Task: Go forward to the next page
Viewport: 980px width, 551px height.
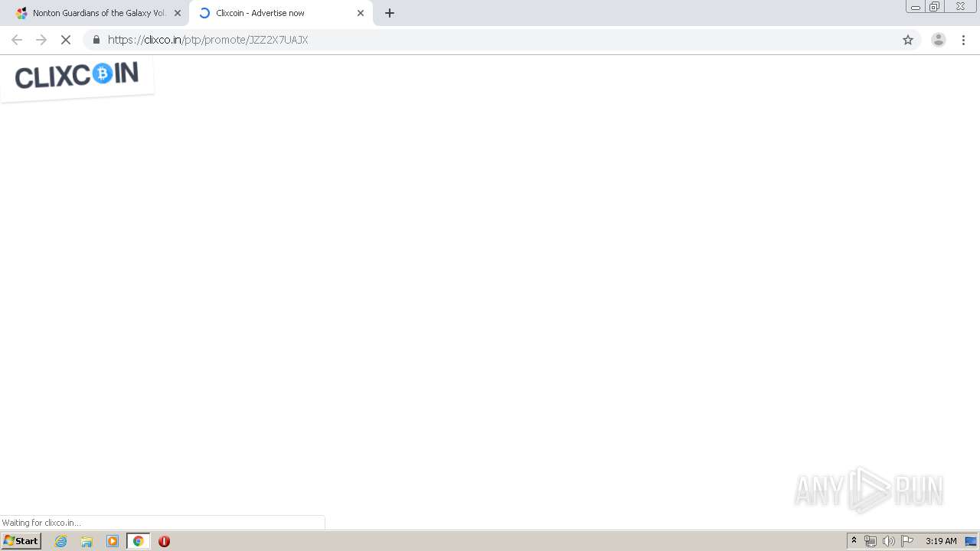Action: [41, 40]
